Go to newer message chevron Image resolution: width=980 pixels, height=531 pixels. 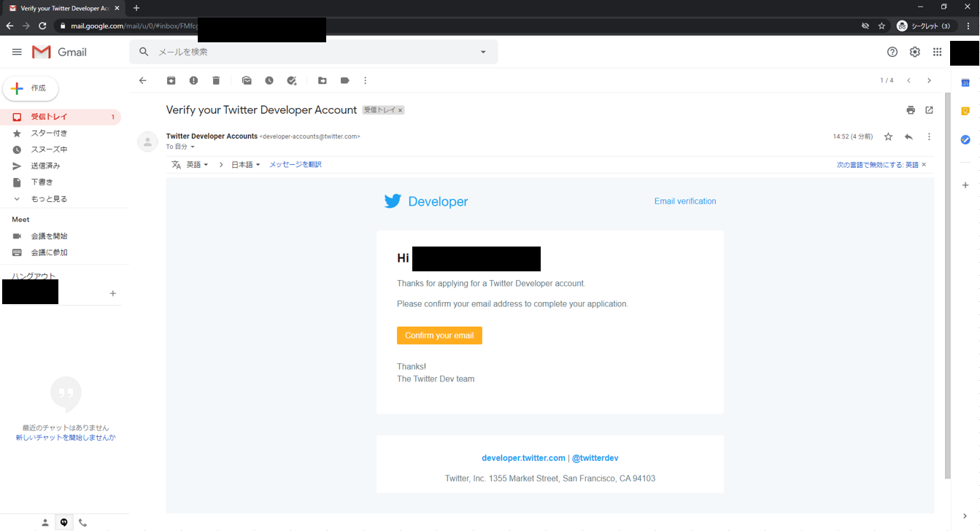point(908,80)
